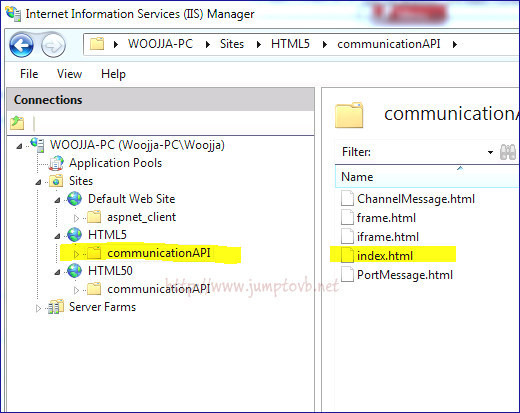The height and width of the screenshot is (413, 520).
Task: Collapse the WOOJJA-PC server node
Action: (20, 146)
